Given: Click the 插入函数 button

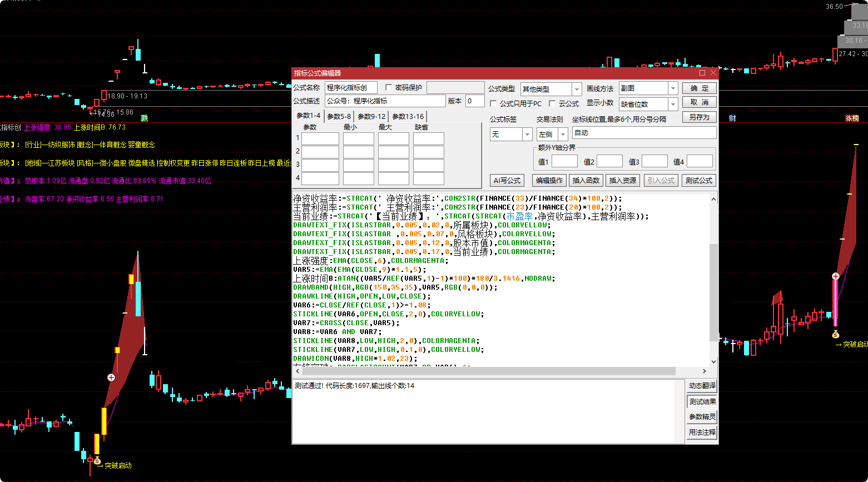Looking at the screenshot, I should 586,181.
